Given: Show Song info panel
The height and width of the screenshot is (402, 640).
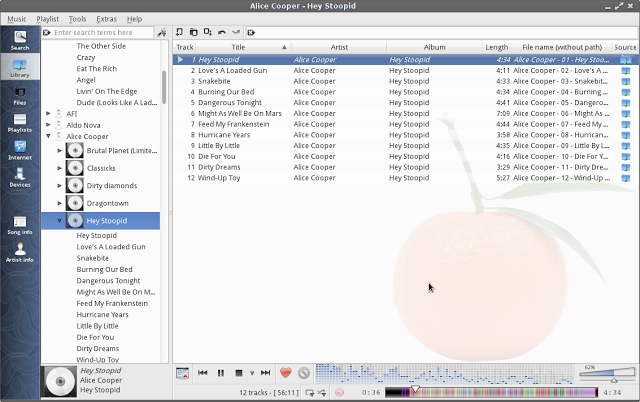Looking at the screenshot, I should point(20,224).
